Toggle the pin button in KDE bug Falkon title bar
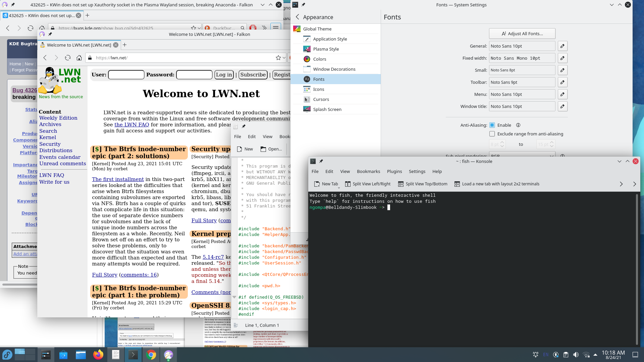This screenshot has height=362, width=644. coord(13,5)
